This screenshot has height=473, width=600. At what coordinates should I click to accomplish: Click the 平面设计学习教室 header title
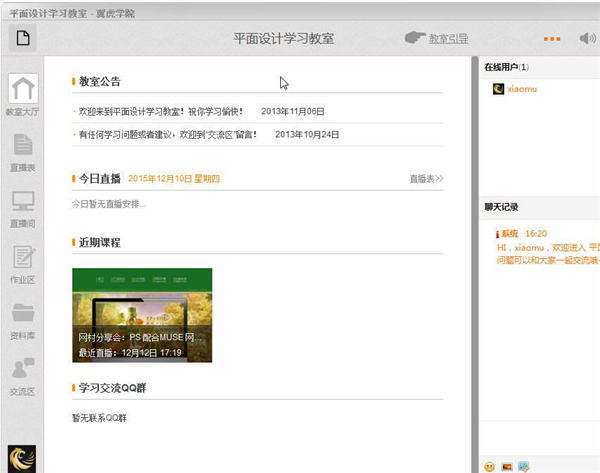click(284, 39)
